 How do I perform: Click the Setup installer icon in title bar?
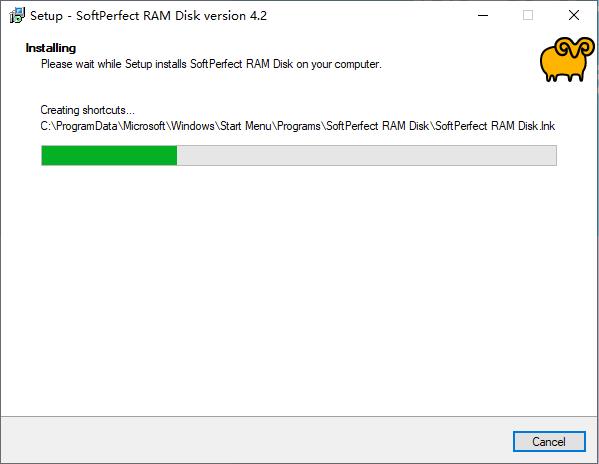17,16
